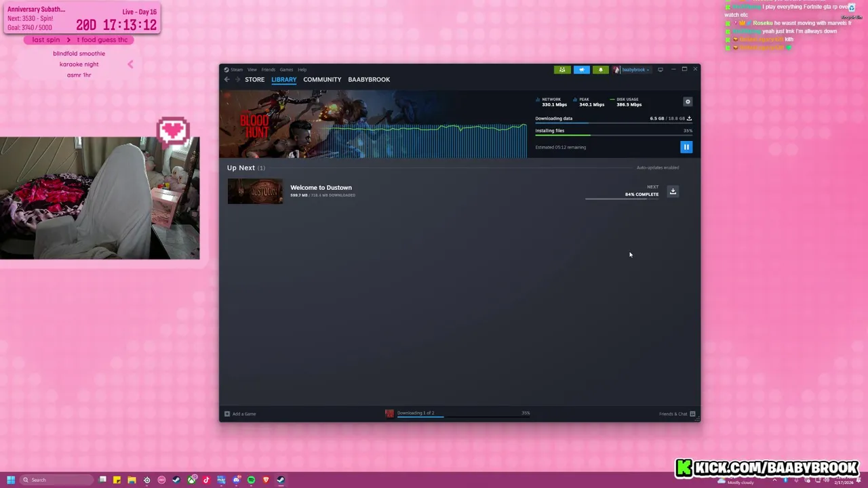Open Sticky Notes from the taskbar
The height and width of the screenshot is (488, 868).
[x=117, y=480]
